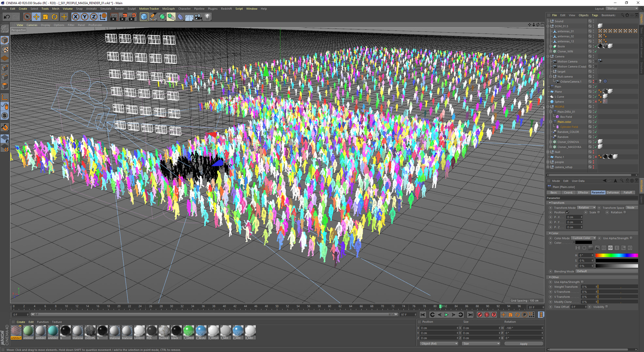The height and width of the screenshot is (352, 644).
Task: Select the Rotate tool in toolbar
Action: tap(54, 17)
